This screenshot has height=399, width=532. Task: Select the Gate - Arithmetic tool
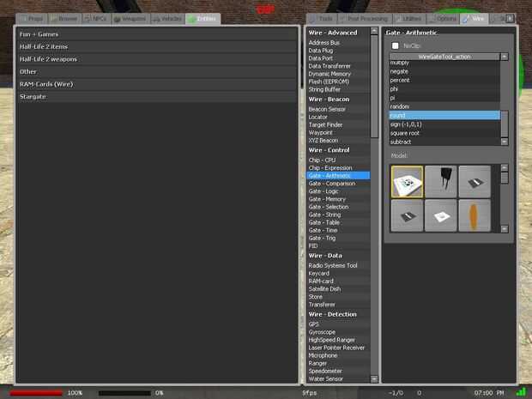click(338, 176)
